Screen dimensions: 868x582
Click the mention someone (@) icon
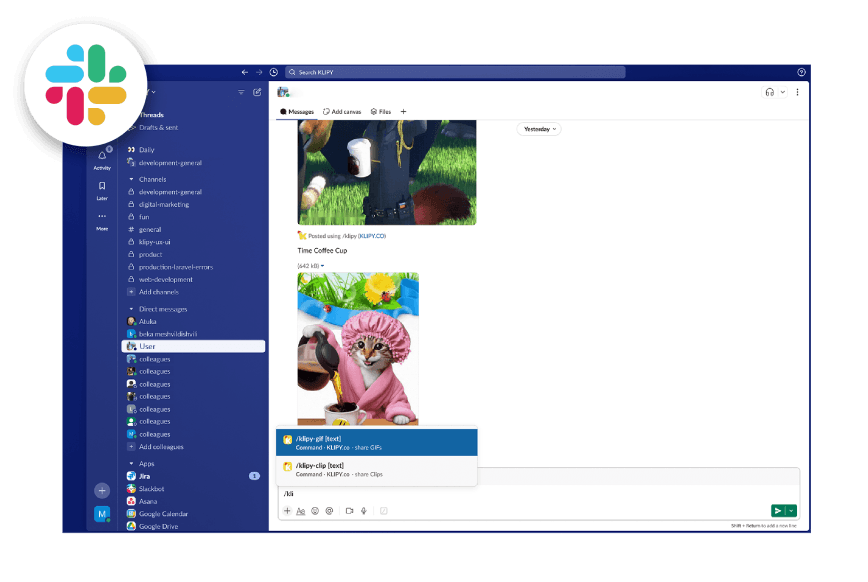point(328,510)
